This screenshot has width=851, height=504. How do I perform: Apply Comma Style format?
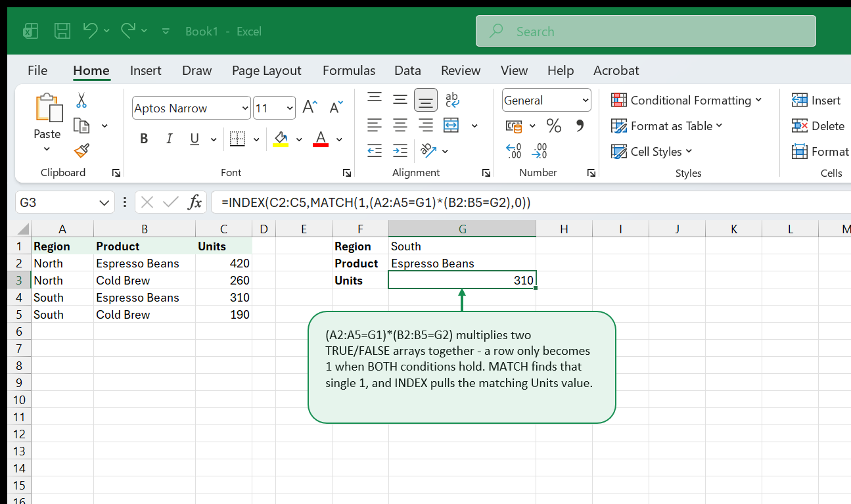[580, 125]
